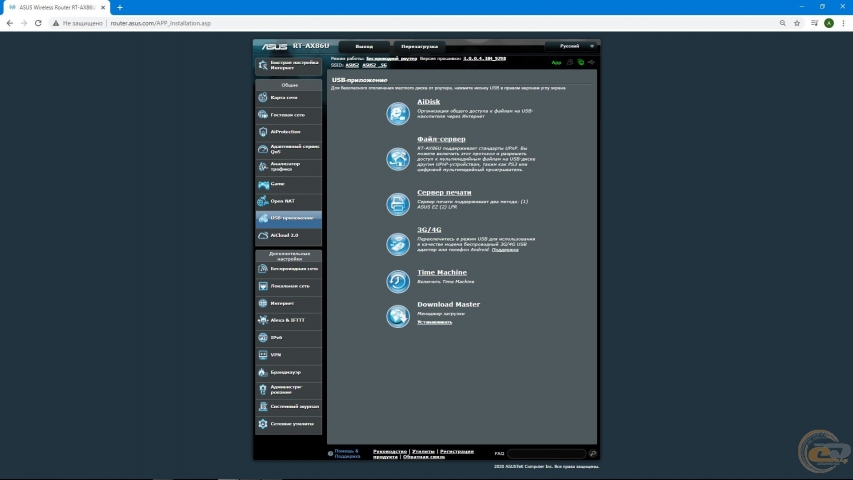Click browser Reload button
The width and height of the screenshot is (853, 480).
point(38,23)
